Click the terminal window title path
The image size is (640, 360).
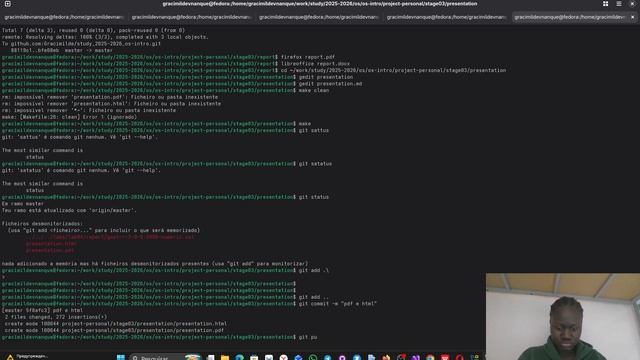(320, 4)
